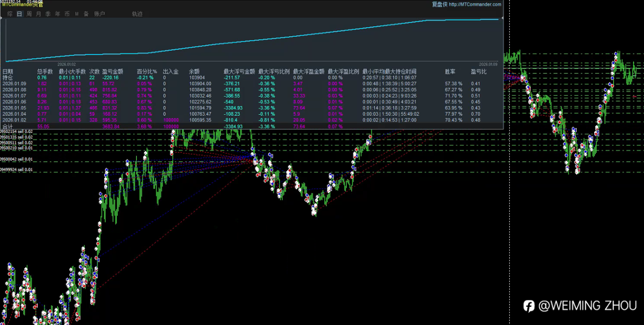Viewport: 644px width, 325px height.
Task: Select the 合计 total row label
Action: coord(8,126)
